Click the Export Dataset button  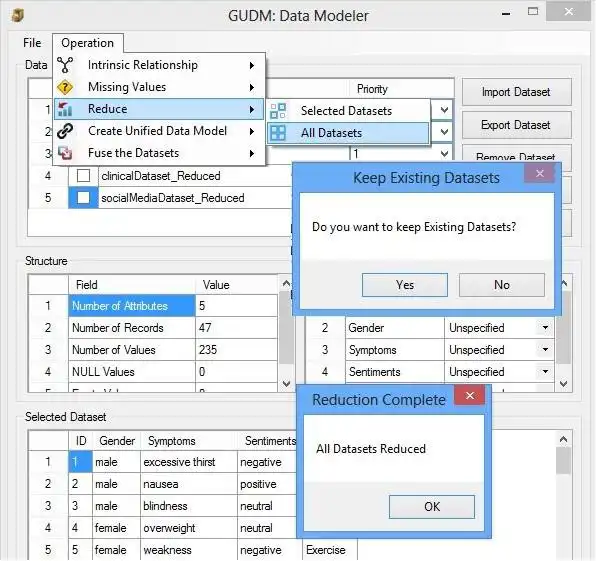tap(516, 125)
